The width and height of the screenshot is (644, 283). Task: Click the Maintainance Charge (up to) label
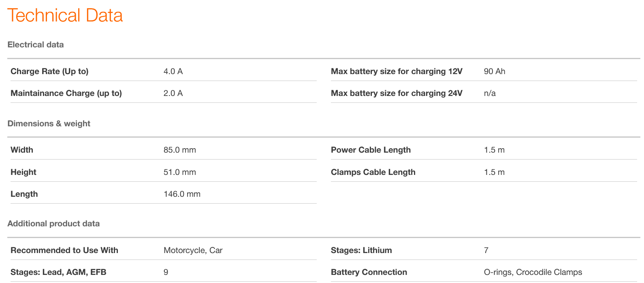click(x=66, y=93)
